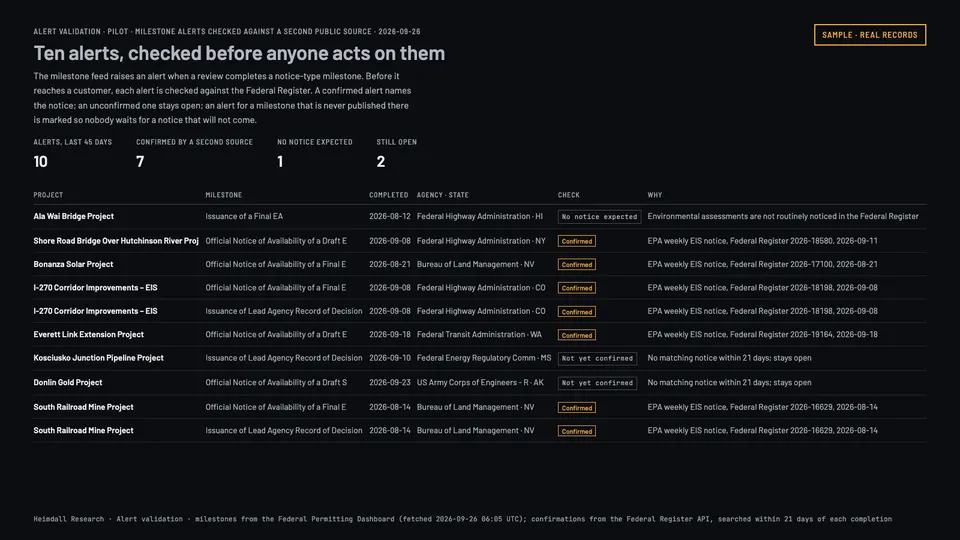960x540 pixels.
Task: Click the AGENCY · STATE column header
Action: coord(443,195)
